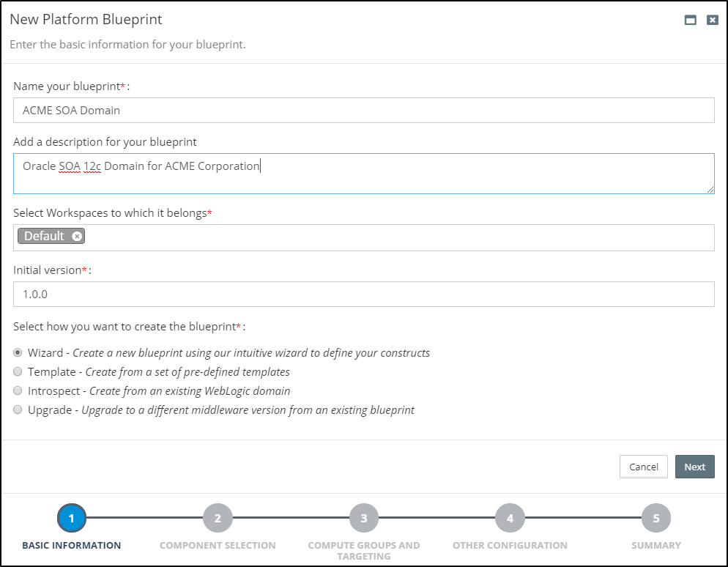Cancel the blueprint creation
This screenshot has width=728, height=567.
643,467
